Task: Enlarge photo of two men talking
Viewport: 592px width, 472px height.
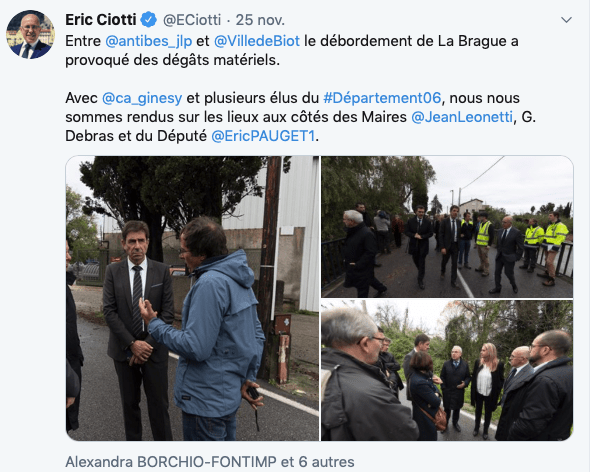Action: point(192,298)
